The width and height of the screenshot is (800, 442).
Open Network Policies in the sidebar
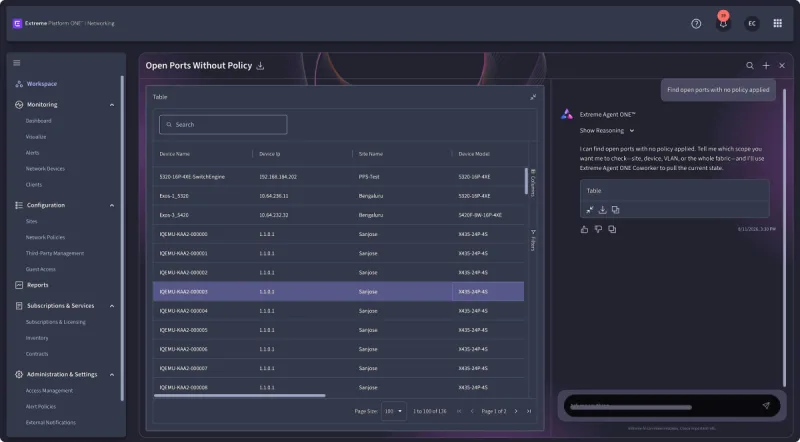coord(45,237)
